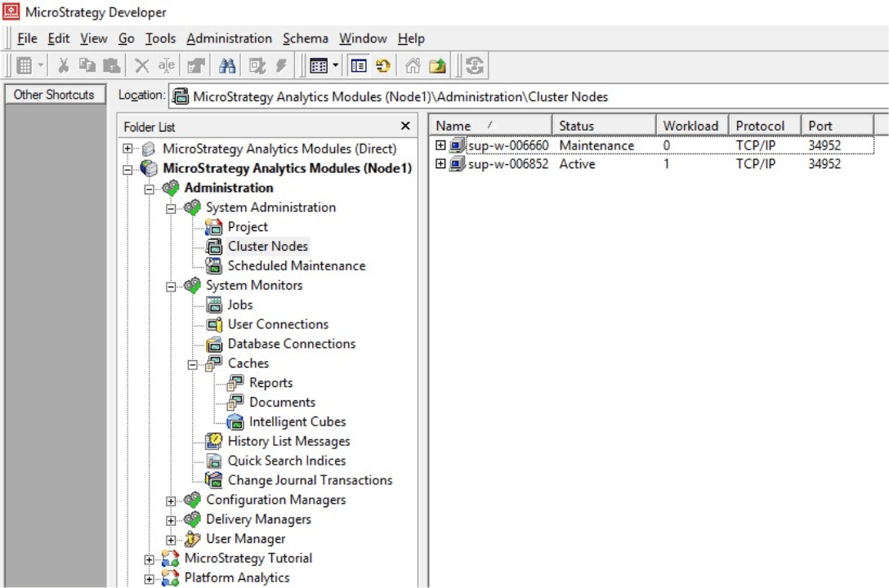Click the Run report toolbar icon
This screenshot has width=889, height=588.
[x=257, y=65]
